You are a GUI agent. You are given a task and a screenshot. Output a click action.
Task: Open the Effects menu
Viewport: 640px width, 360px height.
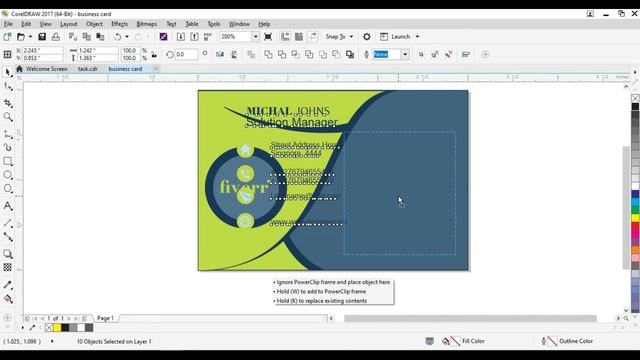click(120, 24)
